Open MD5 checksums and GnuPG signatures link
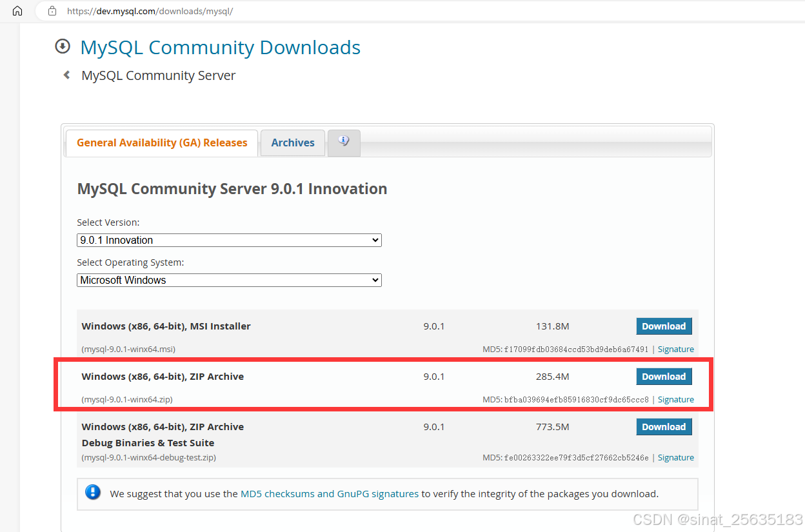 330,494
